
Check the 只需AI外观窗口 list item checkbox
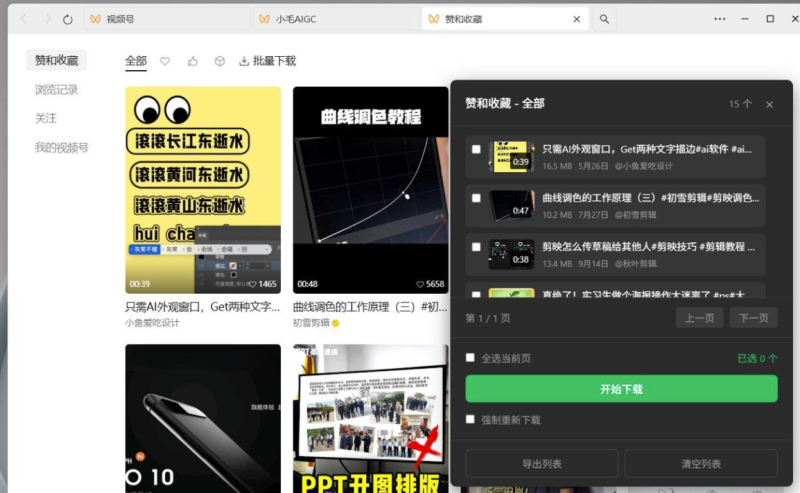476,150
